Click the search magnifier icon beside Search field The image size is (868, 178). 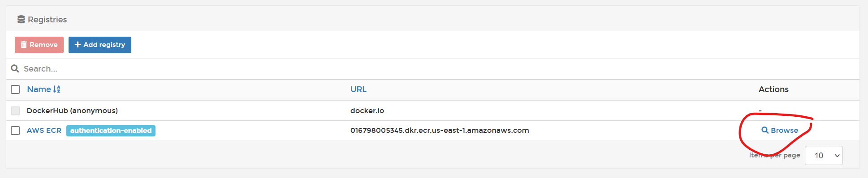[15, 68]
